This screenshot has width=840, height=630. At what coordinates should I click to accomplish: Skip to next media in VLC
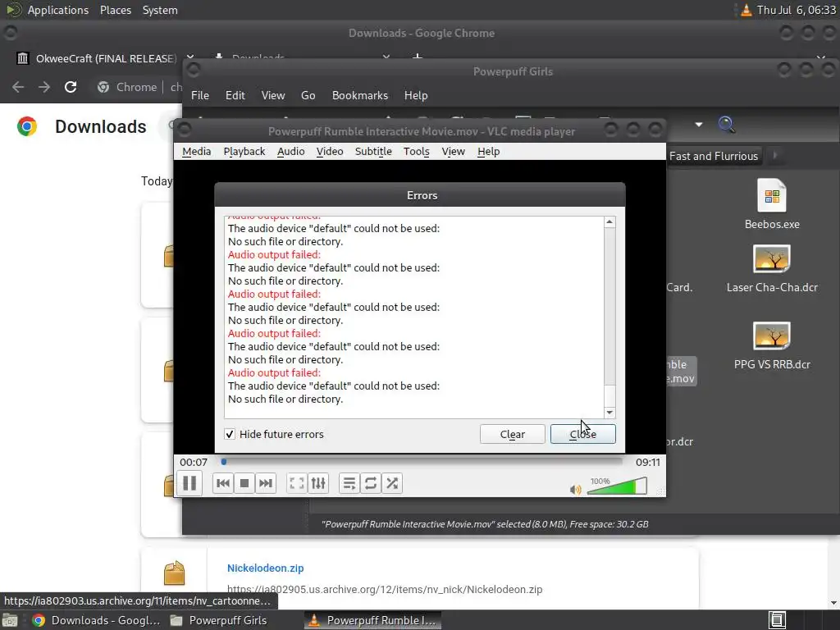click(x=266, y=483)
